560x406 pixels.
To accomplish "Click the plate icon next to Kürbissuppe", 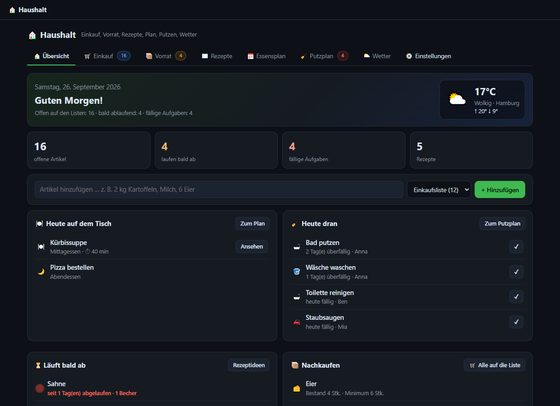I will 41,246.
